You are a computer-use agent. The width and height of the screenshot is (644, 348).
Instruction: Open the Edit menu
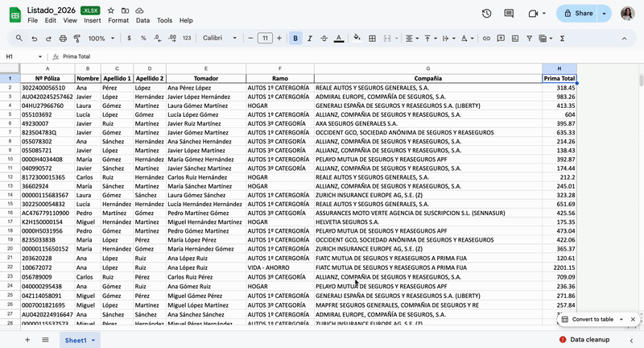tap(51, 20)
